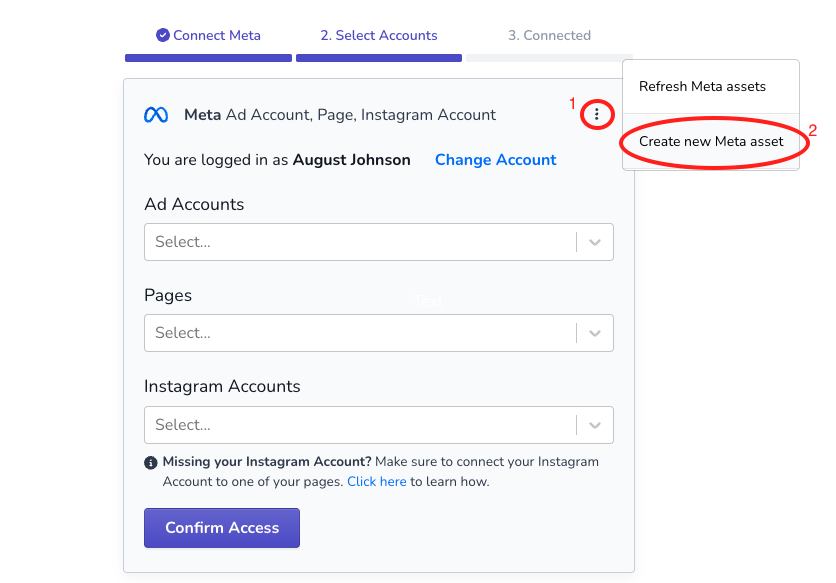Click the first filled progress bar segment

pyautogui.click(x=208, y=58)
